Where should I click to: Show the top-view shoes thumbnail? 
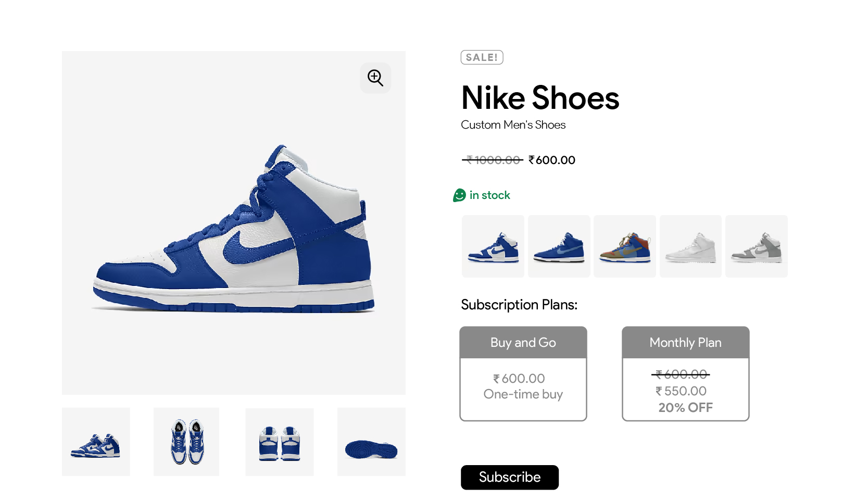pos(186,442)
